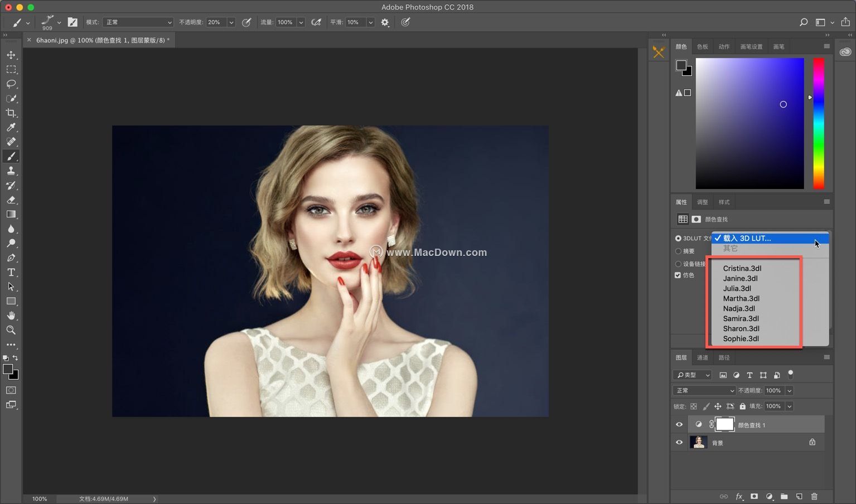Screen dimensions: 856x504
Task: Choose Martha.3dl from the LUT list
Action: 741,299
